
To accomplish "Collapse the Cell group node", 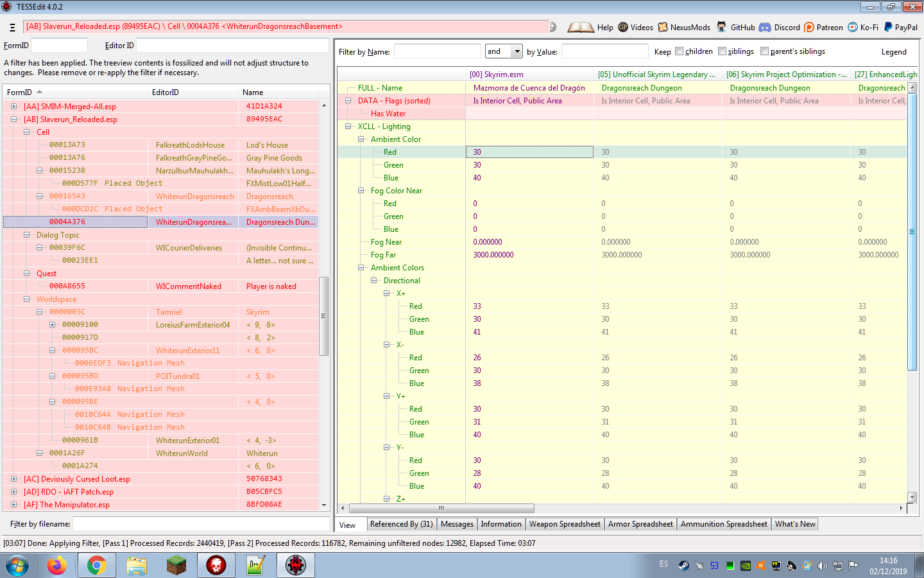I will click(26, 132).
